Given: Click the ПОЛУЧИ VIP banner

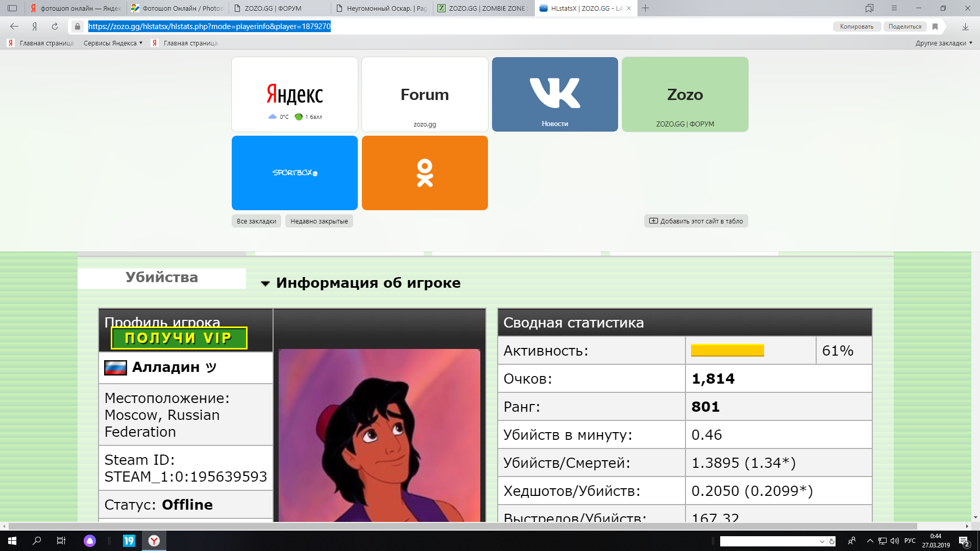Looking at the screenshot, I should (x=179, y=338).
